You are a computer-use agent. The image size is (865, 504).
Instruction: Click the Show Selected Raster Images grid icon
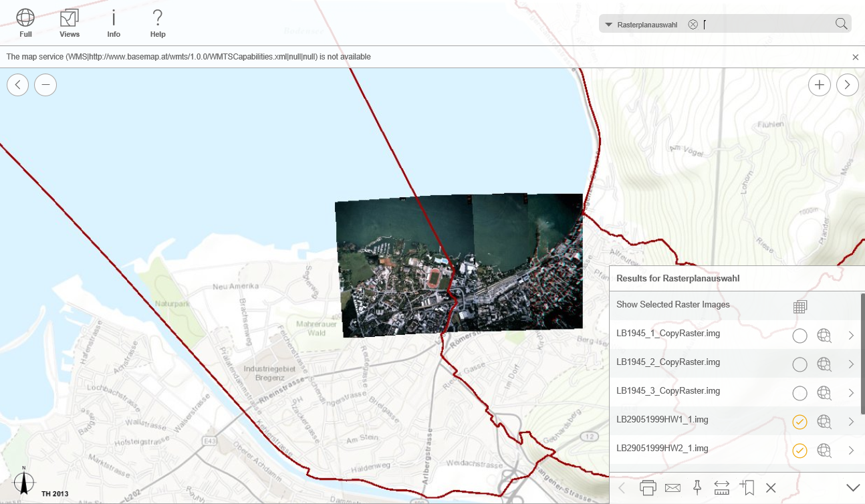(x=800, y=305)
